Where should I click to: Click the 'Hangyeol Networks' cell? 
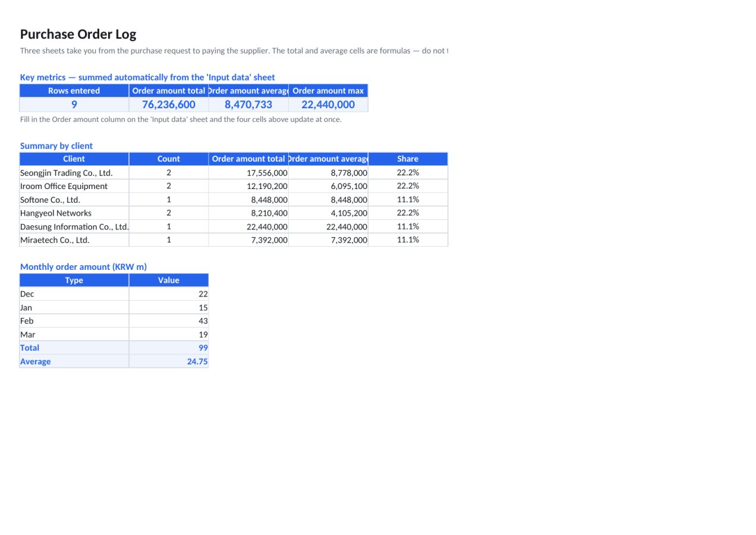[x=74, y=213]
